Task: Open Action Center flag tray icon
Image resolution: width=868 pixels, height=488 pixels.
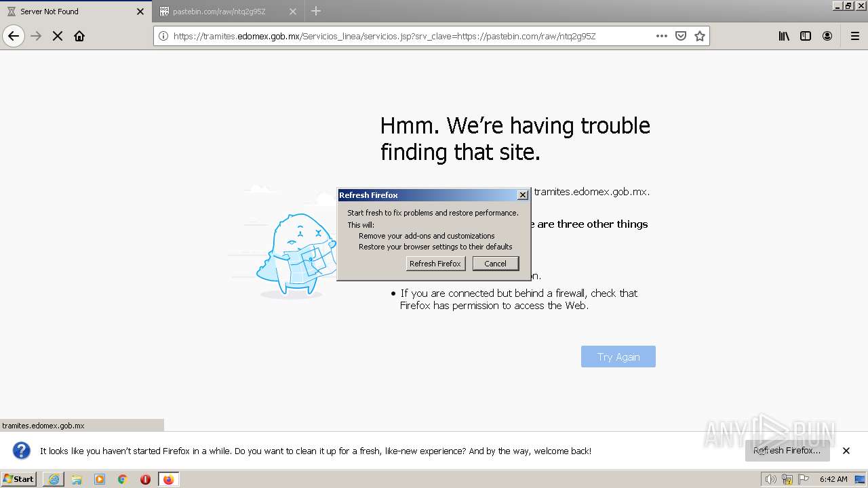Action: click(x=804, y=479)
